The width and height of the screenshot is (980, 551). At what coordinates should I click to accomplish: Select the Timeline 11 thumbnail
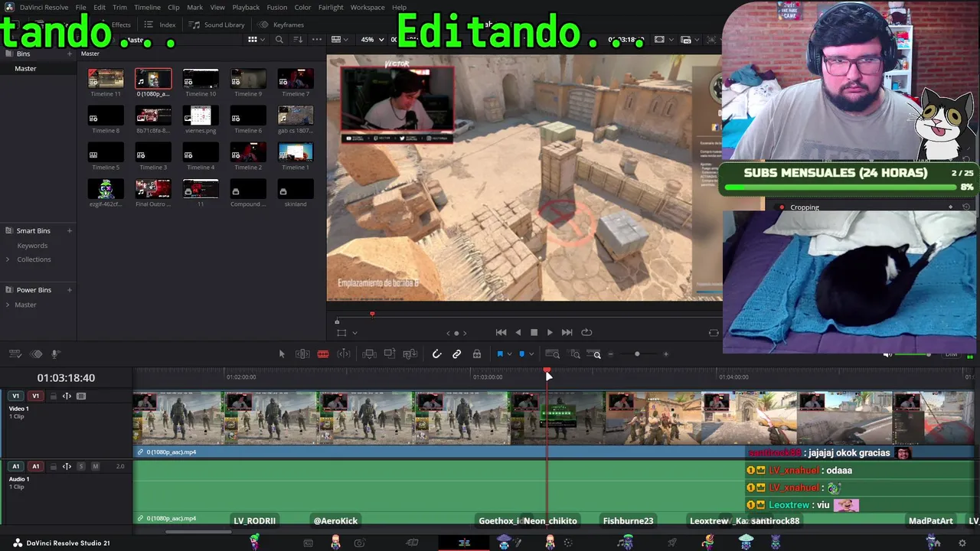(x=106, y=79)
